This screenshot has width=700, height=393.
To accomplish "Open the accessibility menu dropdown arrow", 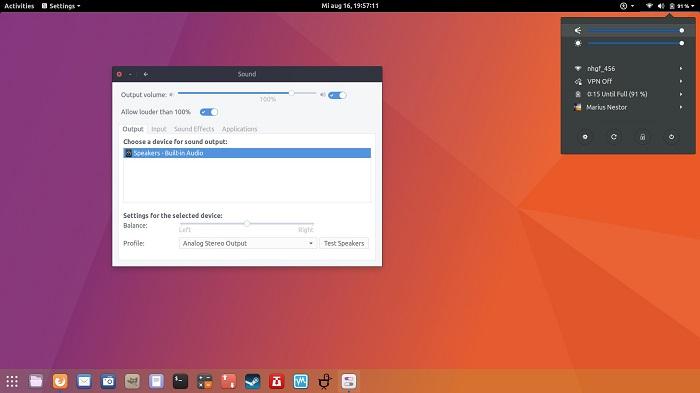I will 632,6.
